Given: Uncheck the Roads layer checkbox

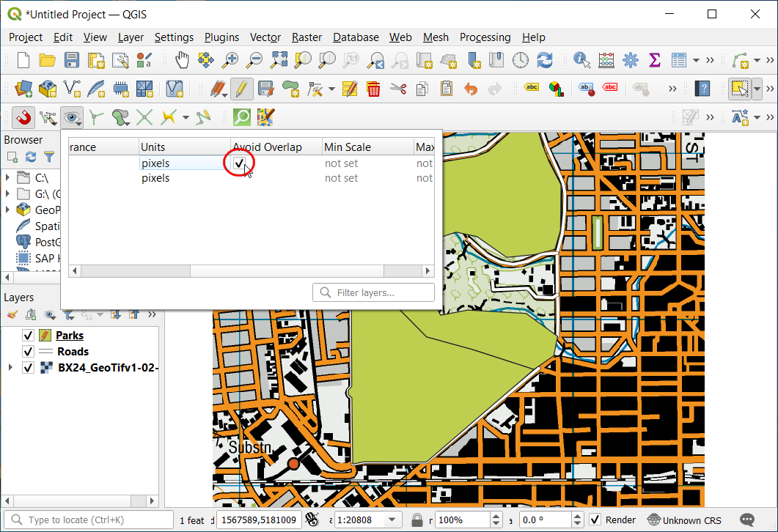Looking at the screenshot, I should (28, 352).
